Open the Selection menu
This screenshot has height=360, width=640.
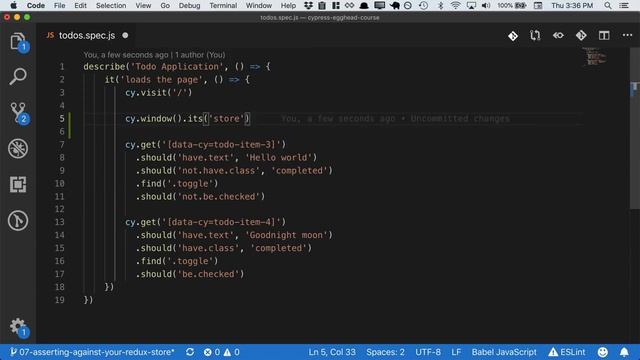coord(111,6)
